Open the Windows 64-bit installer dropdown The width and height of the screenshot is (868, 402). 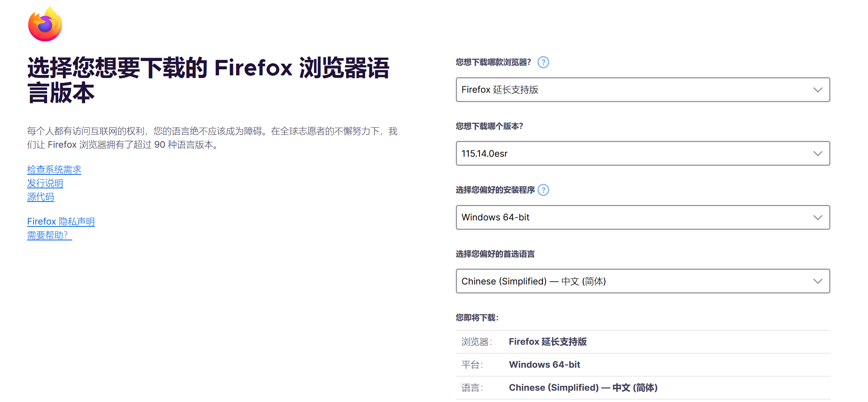[x=643, y=217]
